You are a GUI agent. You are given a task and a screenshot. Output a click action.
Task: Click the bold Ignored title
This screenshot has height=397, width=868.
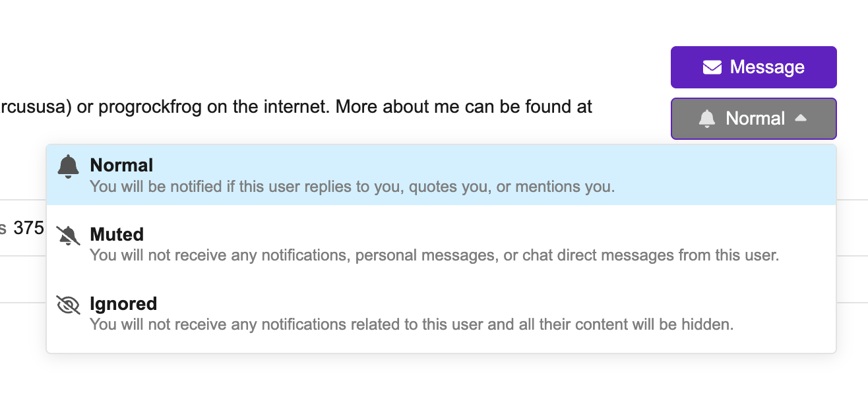click(123, 303)
